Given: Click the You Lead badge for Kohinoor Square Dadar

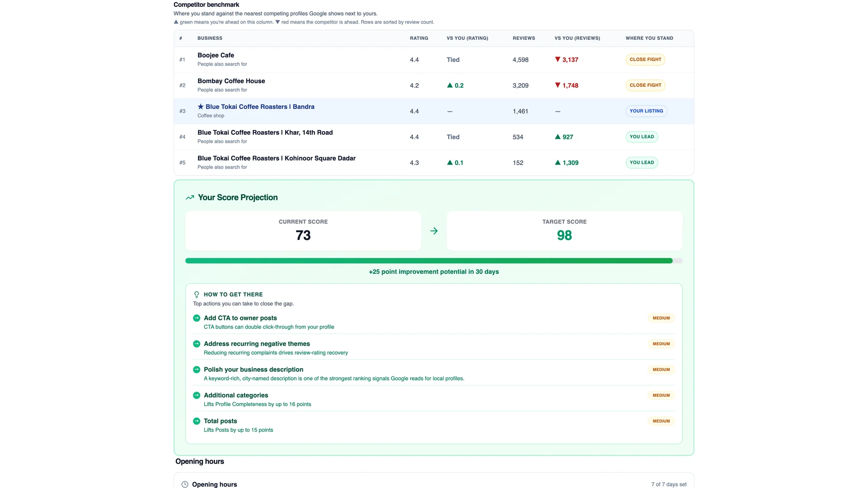Looking at the screenshot, I should point(642,163).
